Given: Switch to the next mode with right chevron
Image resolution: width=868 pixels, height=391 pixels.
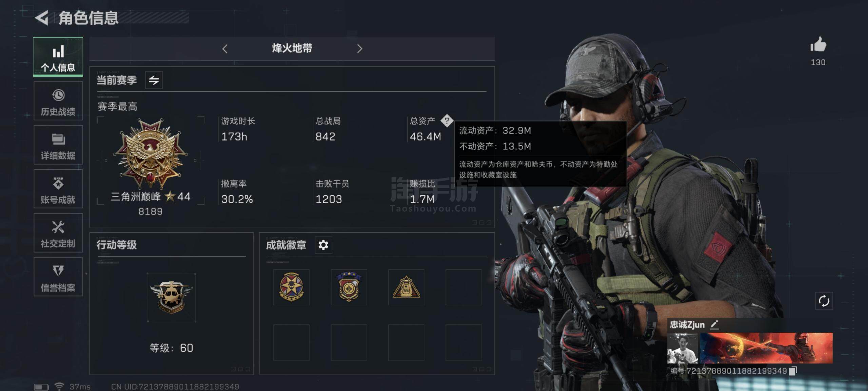Looking at the screenshot, I should point(359,49).
